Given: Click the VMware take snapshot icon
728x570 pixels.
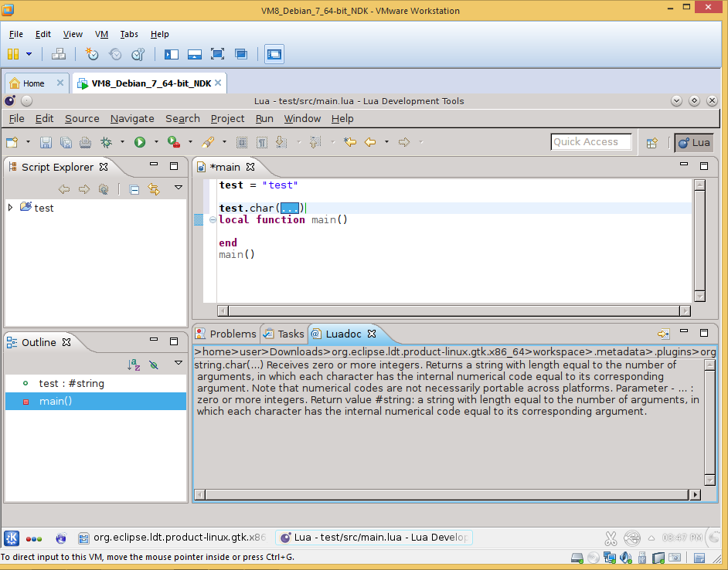Looking at the screenshot, I should (x=91, y=54).
